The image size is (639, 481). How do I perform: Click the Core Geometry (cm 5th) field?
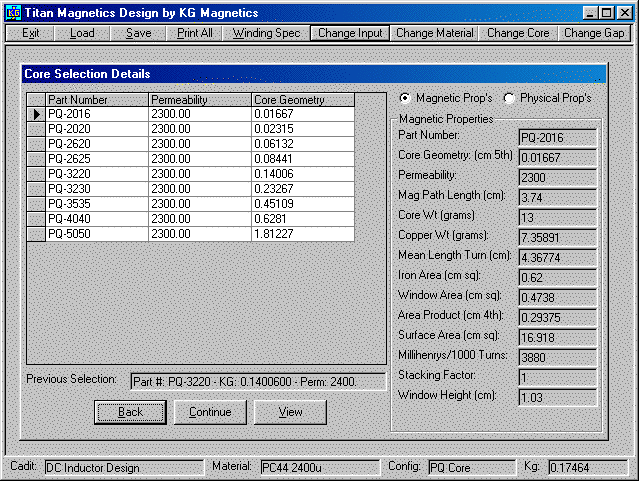pyautogui.click(x=558, y=158)
